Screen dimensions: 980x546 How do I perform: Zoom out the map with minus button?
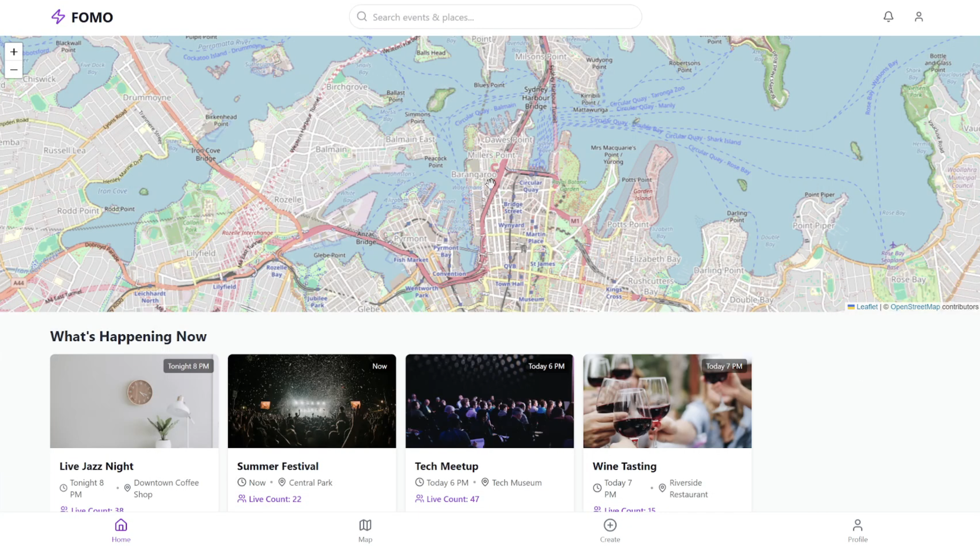[x=14, y=70]
